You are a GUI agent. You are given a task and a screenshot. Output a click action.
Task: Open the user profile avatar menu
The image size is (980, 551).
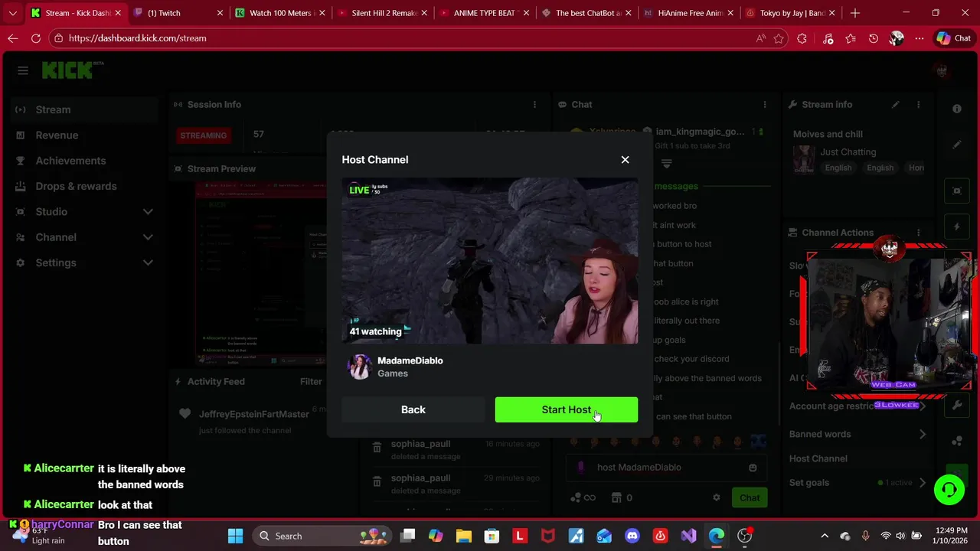point(942,70)
